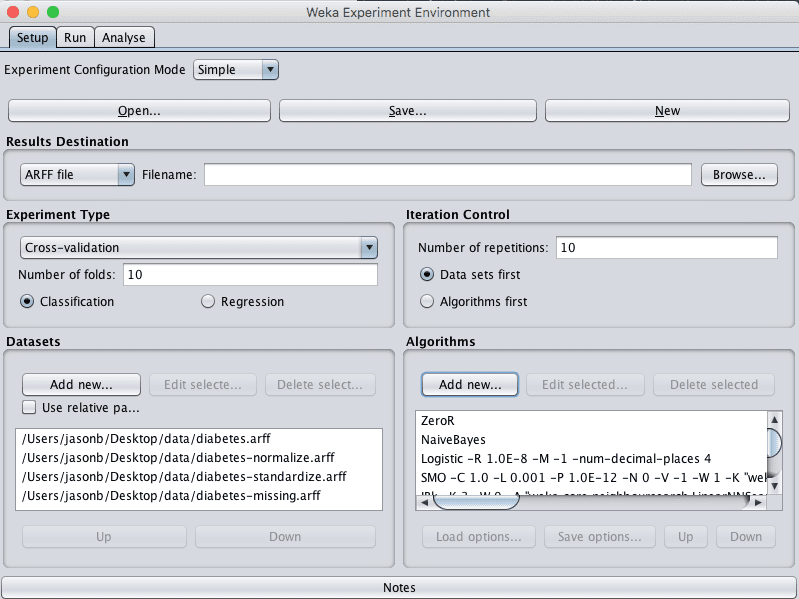The height and width of the screenshot is (599, 799).
Task: Click the algorithms vertical scrollbar thumb
Action: tap(775, 443)
